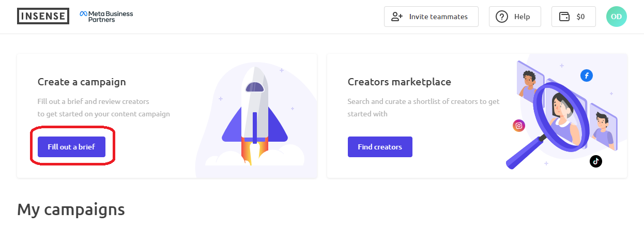This screenshot has width=644, height=227.
Task: Click the Insense logo
Action: 43,16
